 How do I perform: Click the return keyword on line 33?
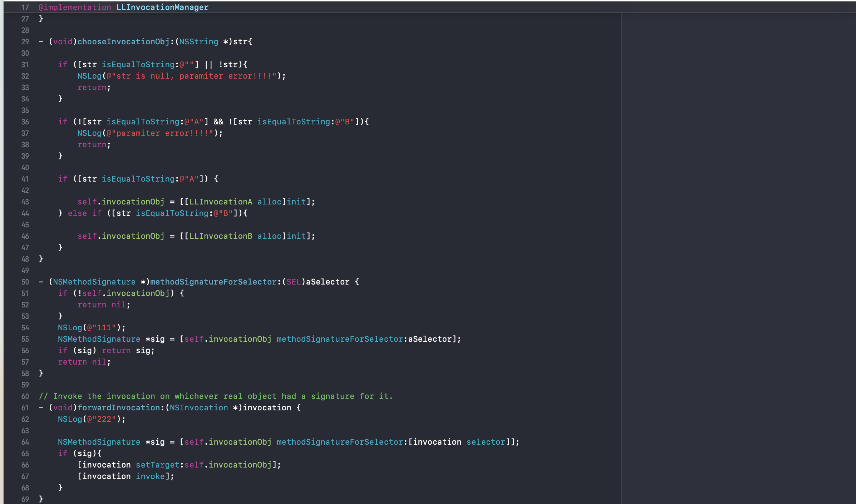(x=92, y=87)
